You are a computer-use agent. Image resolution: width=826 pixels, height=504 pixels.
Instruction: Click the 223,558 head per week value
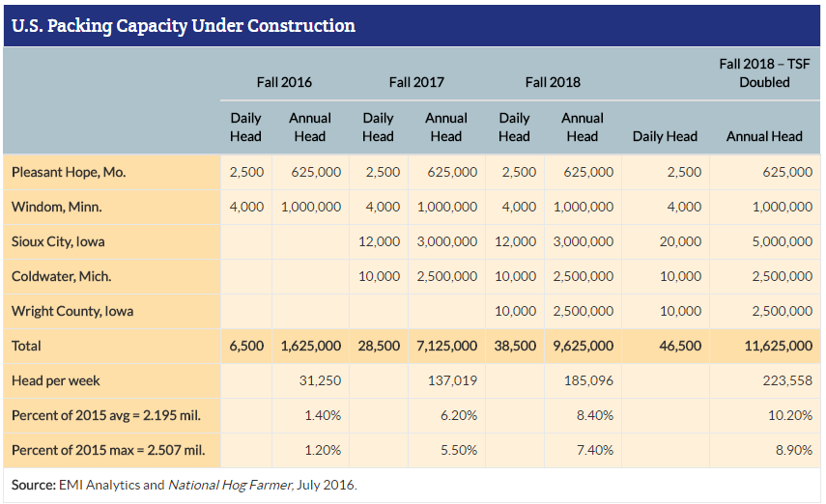(786, 380)
